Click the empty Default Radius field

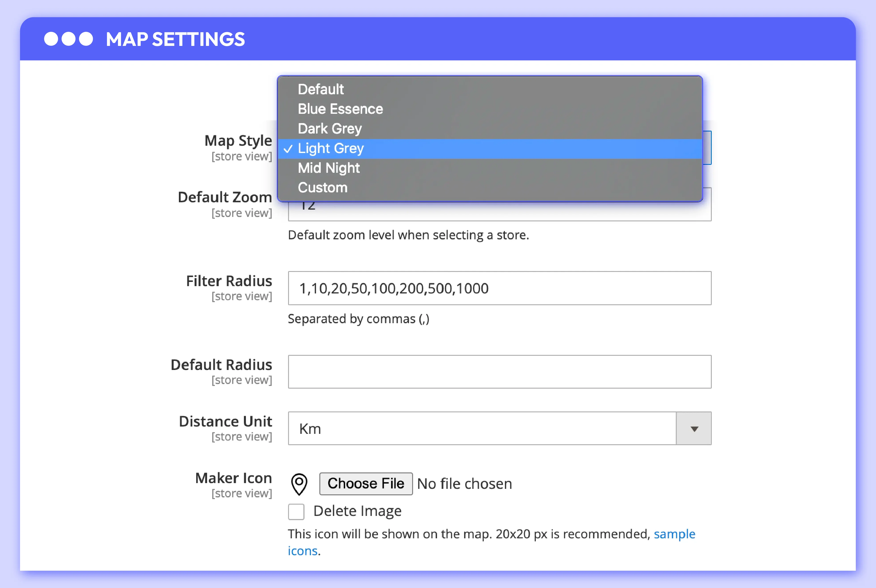click(x=499, y=371)
